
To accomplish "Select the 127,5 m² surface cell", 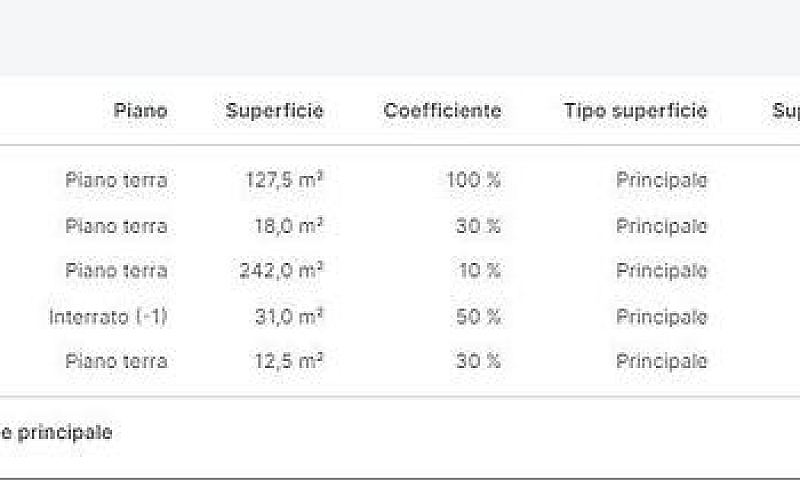I will 285,180.
